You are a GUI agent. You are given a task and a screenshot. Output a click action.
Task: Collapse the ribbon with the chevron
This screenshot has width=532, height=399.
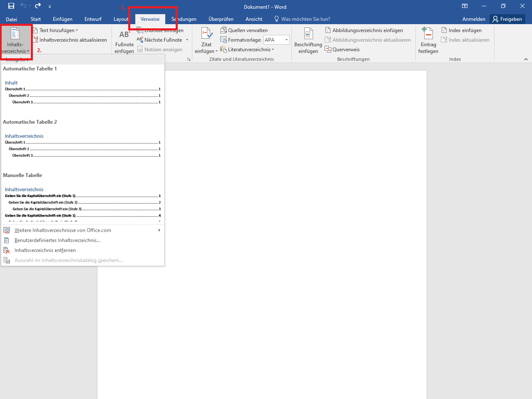[x=526, y=60]
